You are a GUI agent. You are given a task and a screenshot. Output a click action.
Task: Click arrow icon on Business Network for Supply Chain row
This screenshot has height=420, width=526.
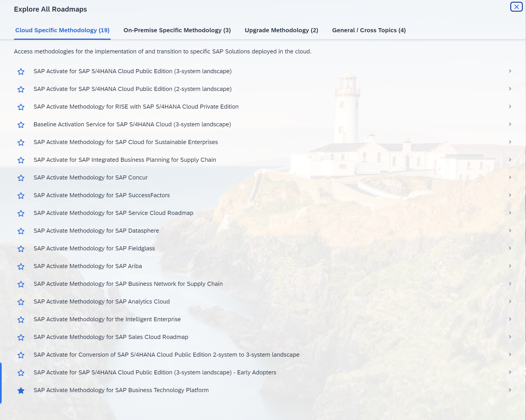pyautogui.click(x=510, y=283)
